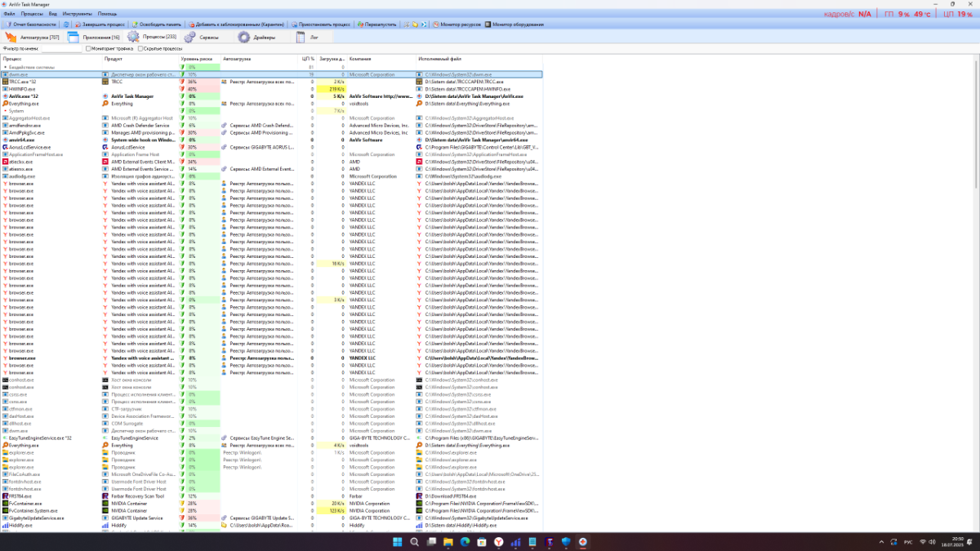This screenshot has width=980, height=551.
Task: Select AmdPpkgSvc.exe process row
Action: (x=271, y=132)
